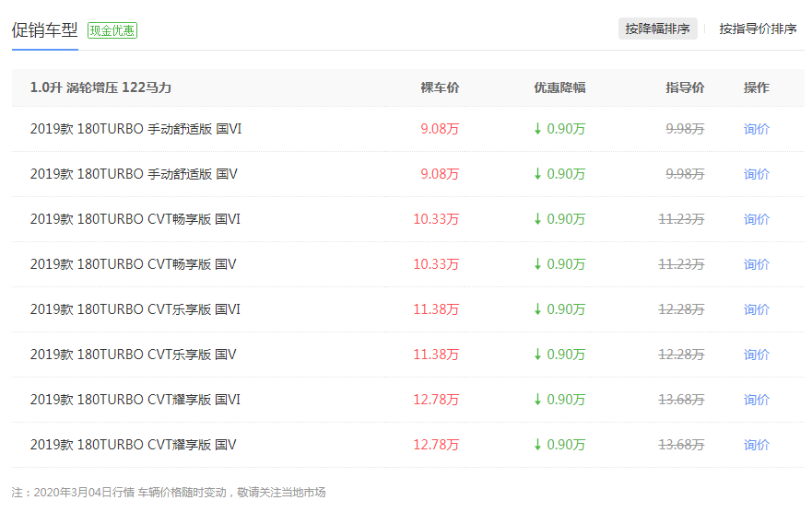812x512 pixels.
Task: Click 10.33万 price of CVT畅享版 国V
Action: coord(436,264)
